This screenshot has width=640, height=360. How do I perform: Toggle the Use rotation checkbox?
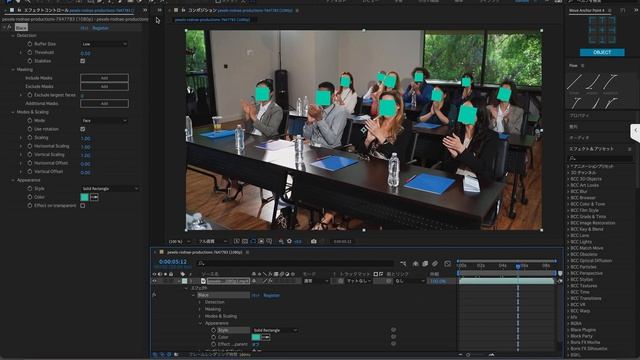point(83,129)
